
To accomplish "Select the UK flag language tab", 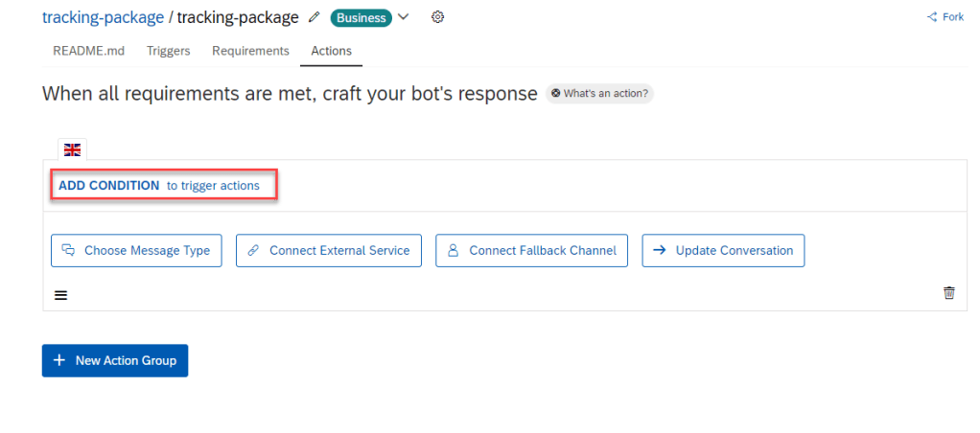I will click(72, 149).
